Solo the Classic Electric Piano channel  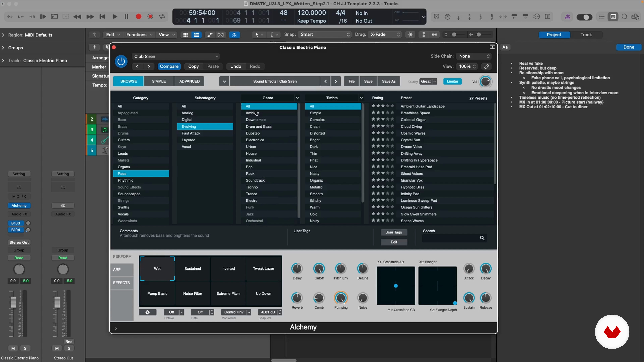25,348
